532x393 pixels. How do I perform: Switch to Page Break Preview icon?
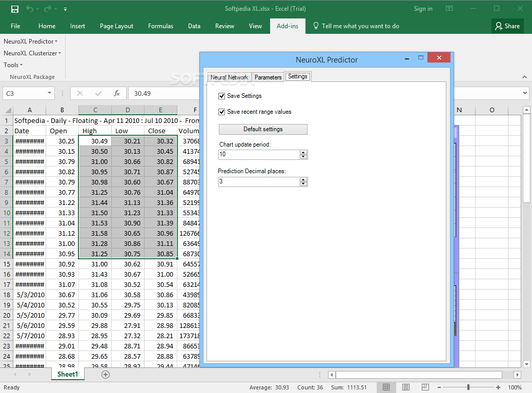pyautogui.click(x=425, y=387)
